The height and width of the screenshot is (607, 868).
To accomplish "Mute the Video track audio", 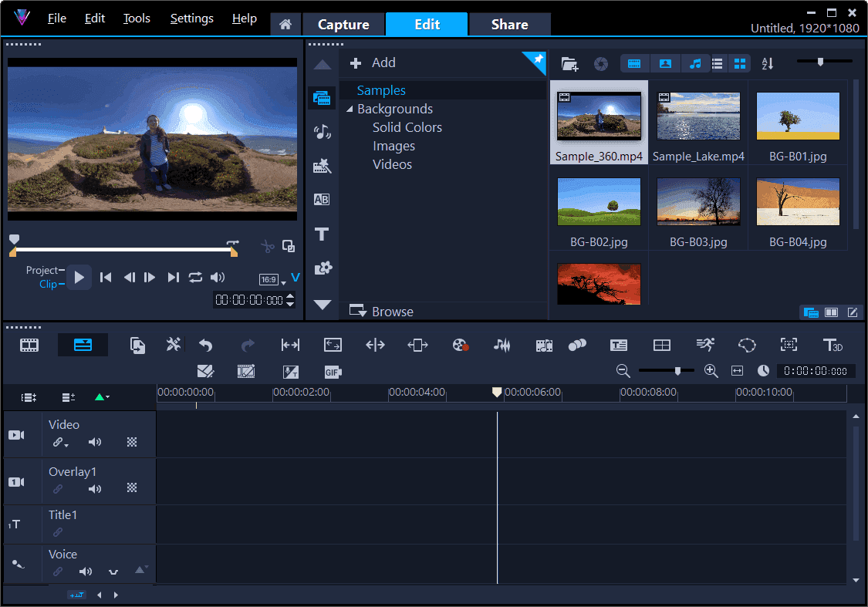I will 95,442.
